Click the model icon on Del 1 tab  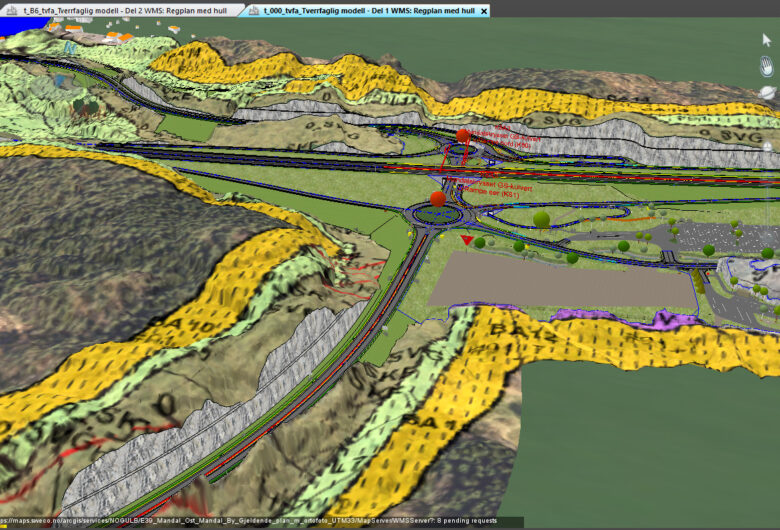click(x=254, y=10)
